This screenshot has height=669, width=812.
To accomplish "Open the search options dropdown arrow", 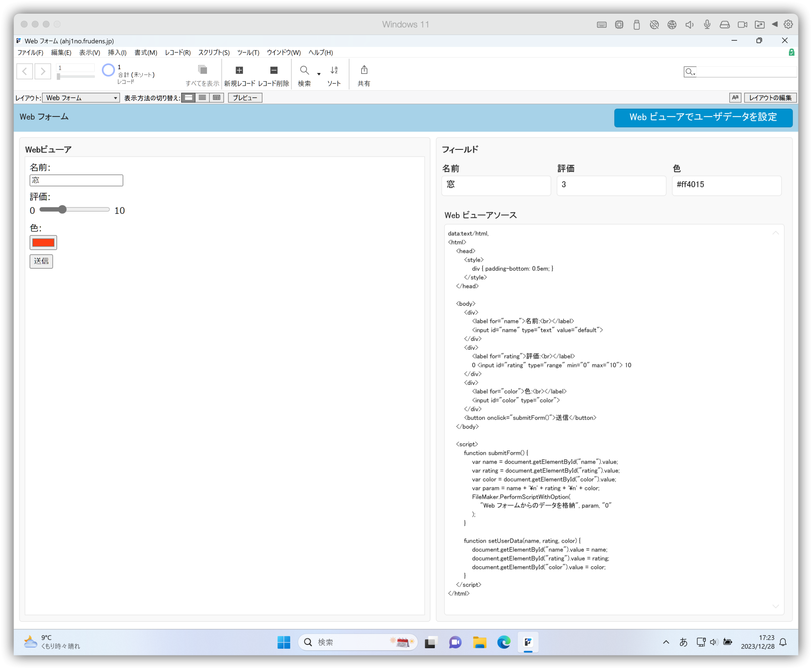I will pos(319,74).
